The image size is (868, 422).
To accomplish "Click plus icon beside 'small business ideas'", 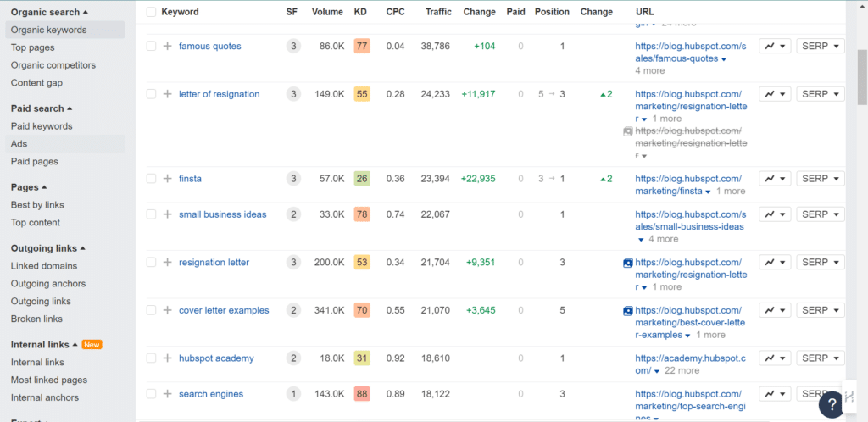I will click(168, 214).
